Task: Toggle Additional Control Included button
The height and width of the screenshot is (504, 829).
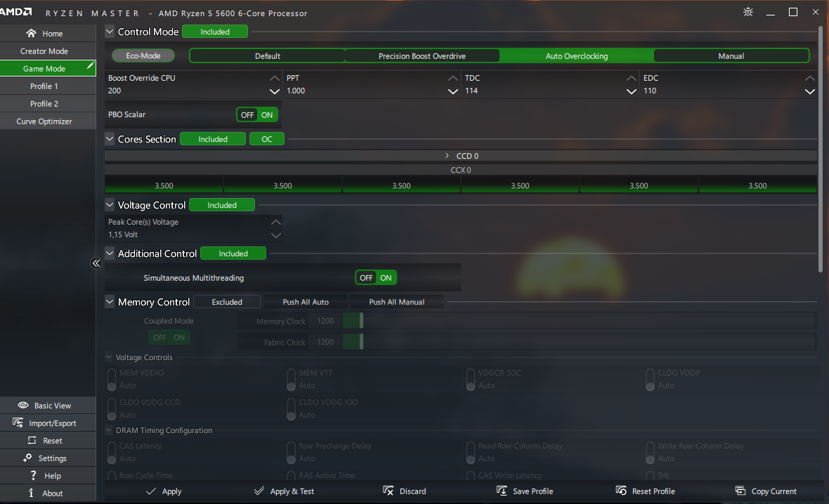Action: click(x=233, y=253)
